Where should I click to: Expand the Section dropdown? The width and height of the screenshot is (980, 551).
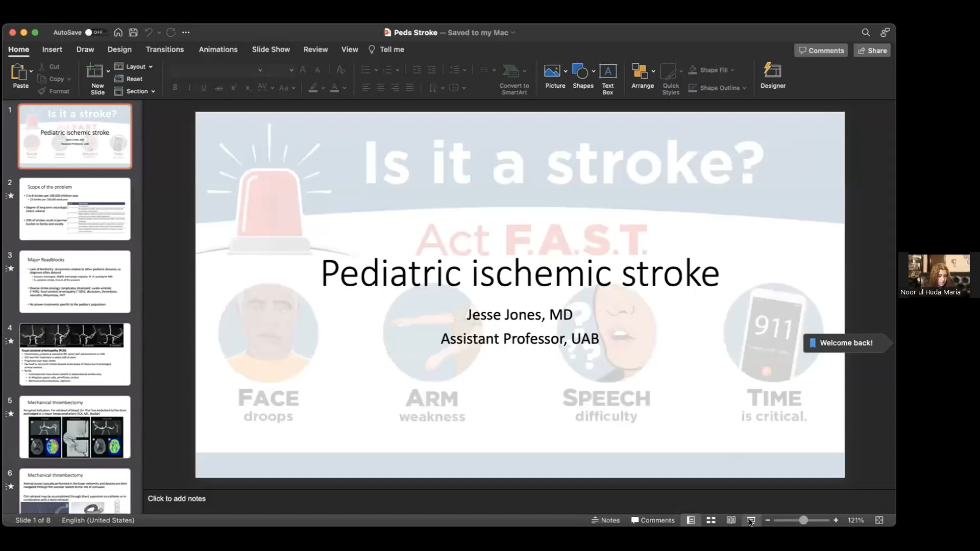pyautogui.click(x=135, y=91)
